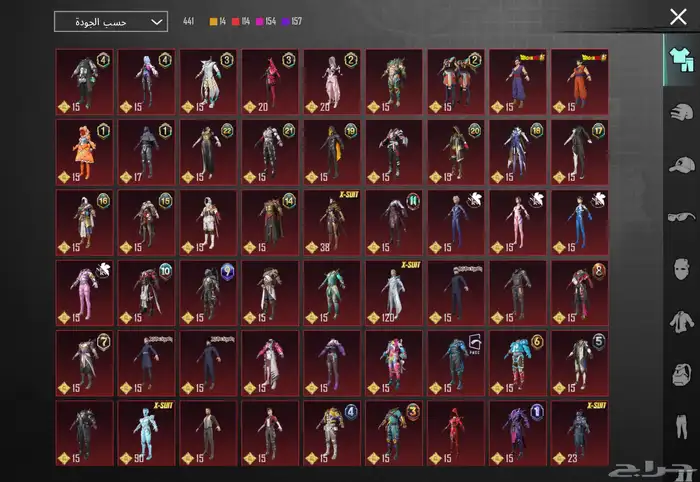Pick the X-Suit outfit marked 120
The image size is (700, 482).
pos(393,292)
